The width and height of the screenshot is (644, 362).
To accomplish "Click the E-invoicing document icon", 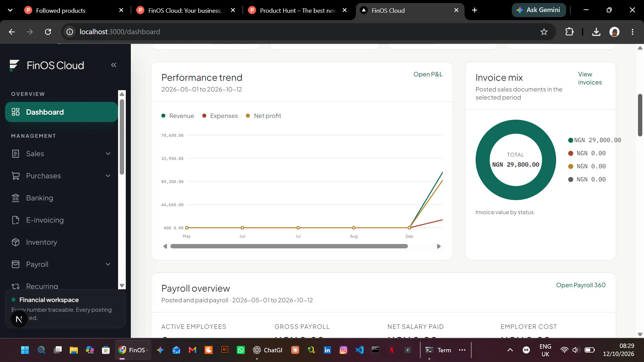I will (15, 220).
